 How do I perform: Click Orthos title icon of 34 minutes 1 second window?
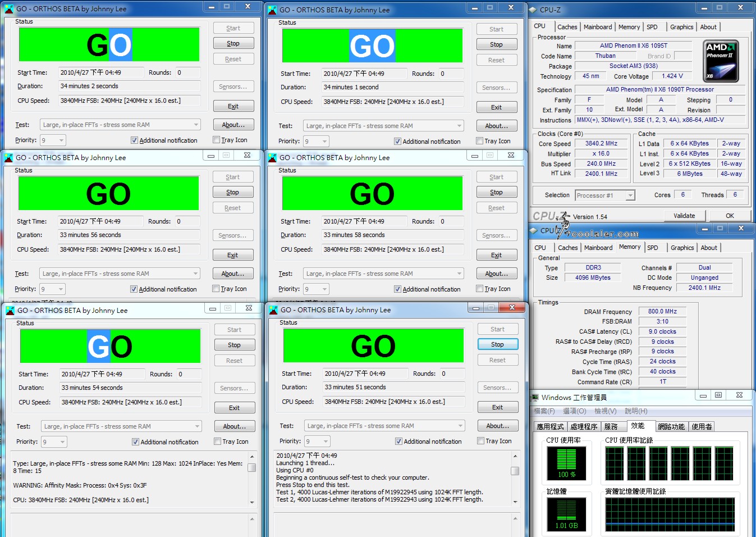(272, 10)
